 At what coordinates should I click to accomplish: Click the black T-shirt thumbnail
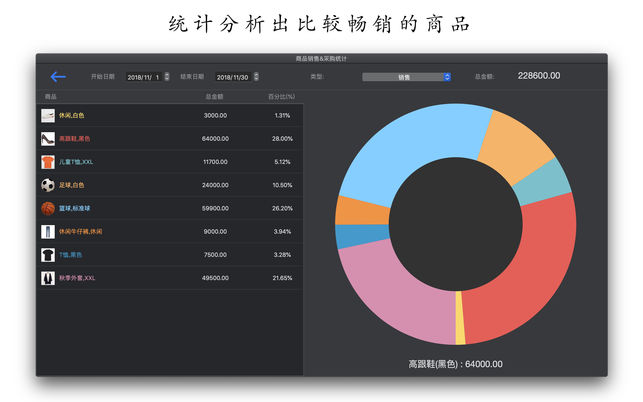[x=48, y=255]
